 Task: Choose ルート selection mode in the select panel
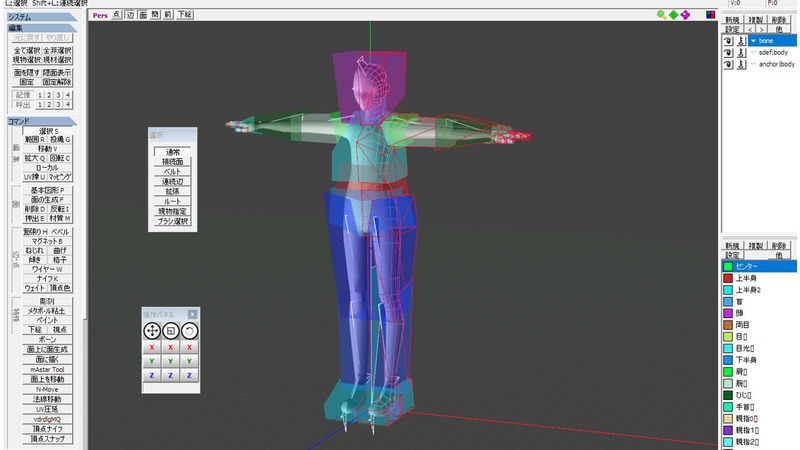(x=172, y=202)
